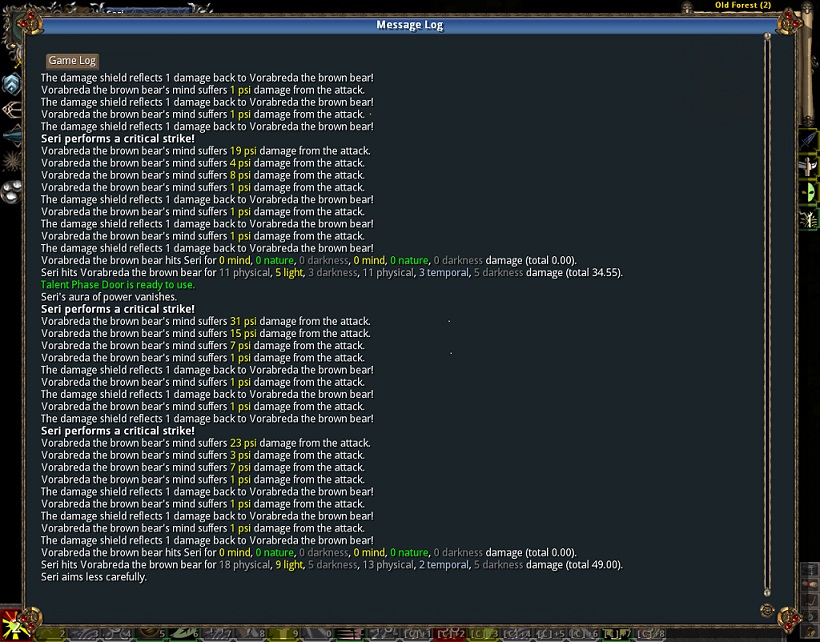The image size is (820, 642).
Task: Toggle the green half-mask talent icon
Action: (x=808, y=193)
